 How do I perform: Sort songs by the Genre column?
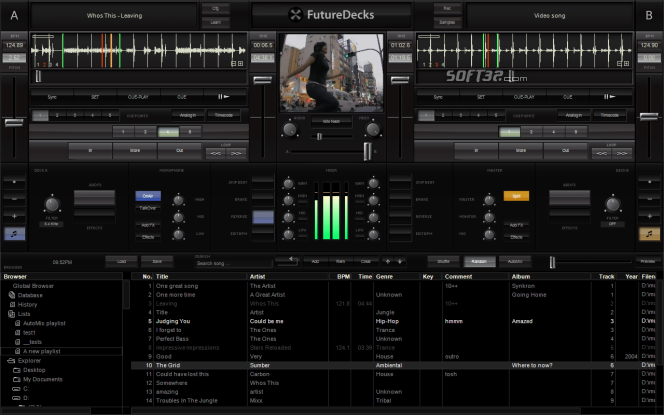pos(396,277)
